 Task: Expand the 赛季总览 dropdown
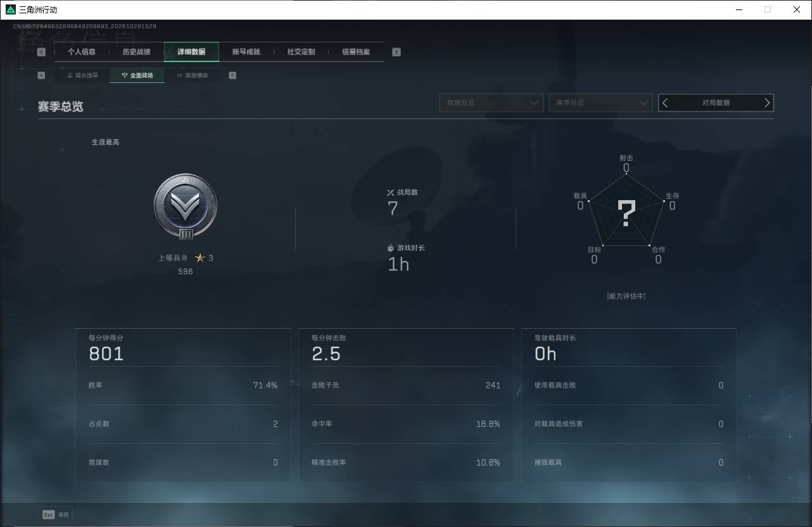(600, 103)
